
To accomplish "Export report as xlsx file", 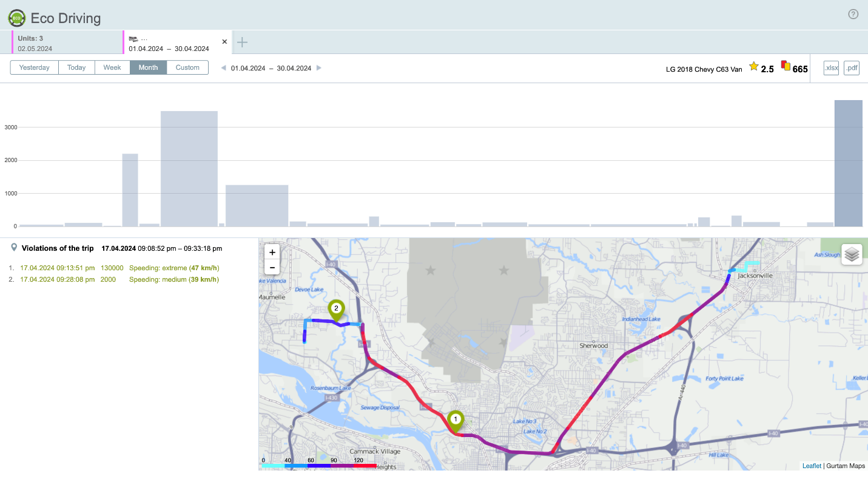I will coord(830,68).
